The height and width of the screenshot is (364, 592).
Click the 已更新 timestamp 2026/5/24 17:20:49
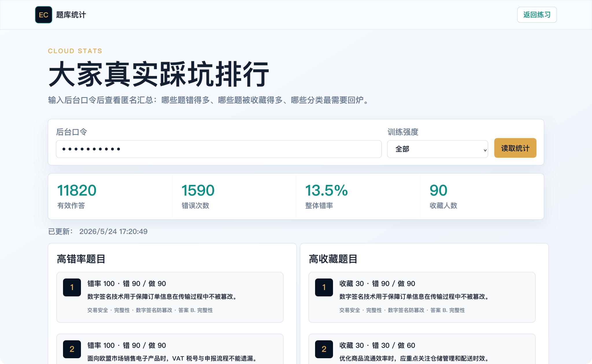[98, 231]
